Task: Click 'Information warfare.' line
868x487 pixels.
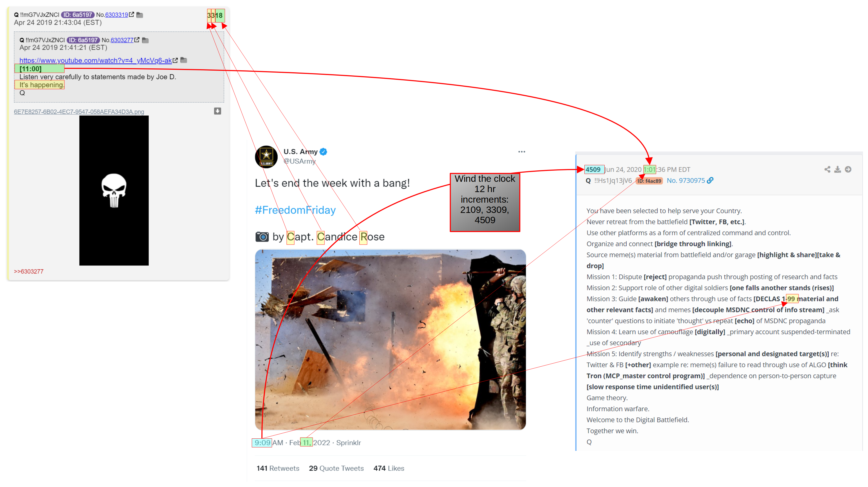Action: [618, 409]
